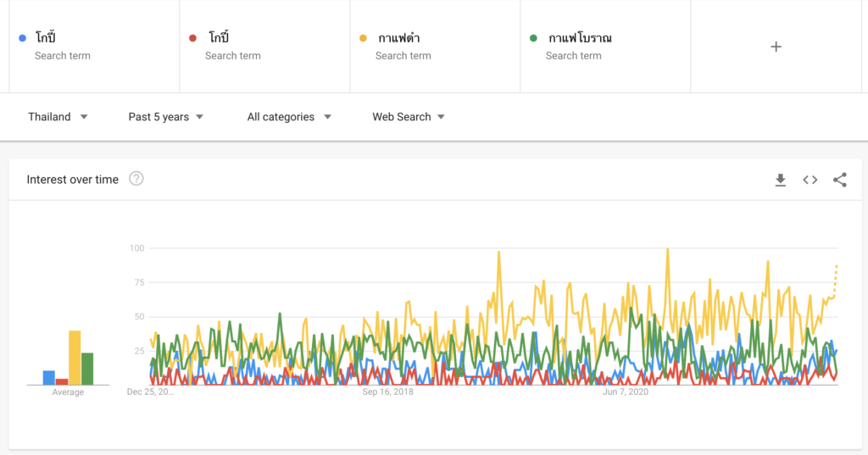
Task: Share the Interest over time chart
Action: coord(840,180)
